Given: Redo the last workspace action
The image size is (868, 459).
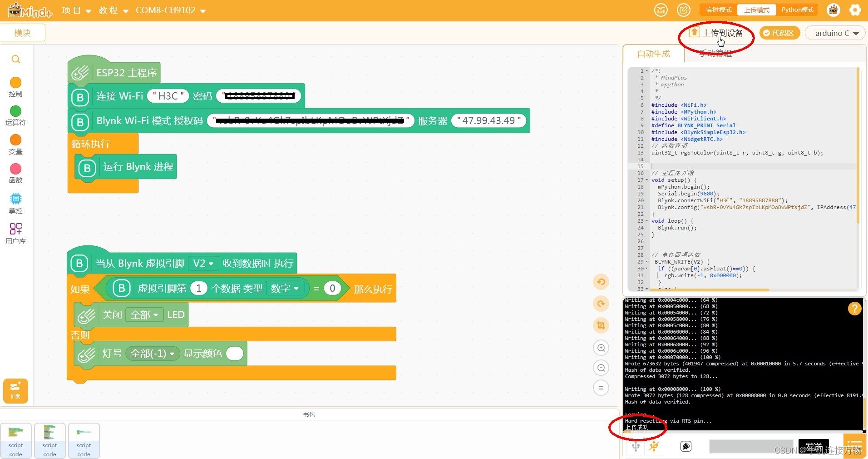Looking at the screenshot, I should [601, 304].
